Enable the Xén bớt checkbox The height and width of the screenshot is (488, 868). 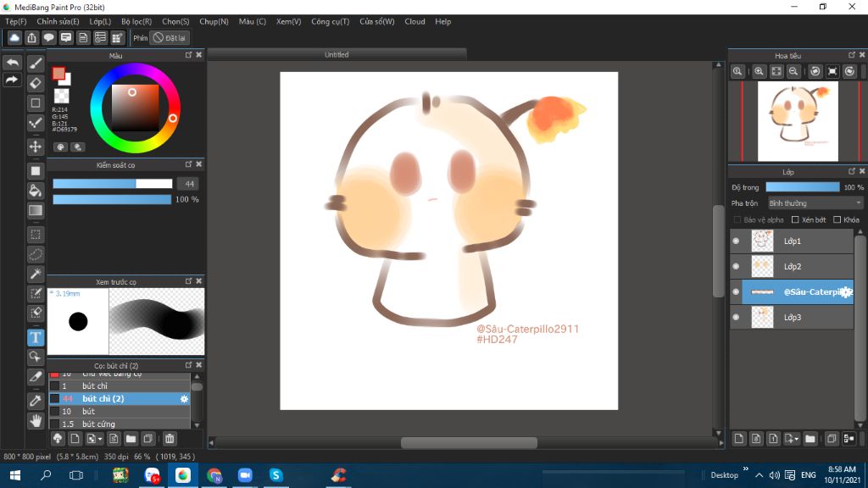(x=795, y=219)
